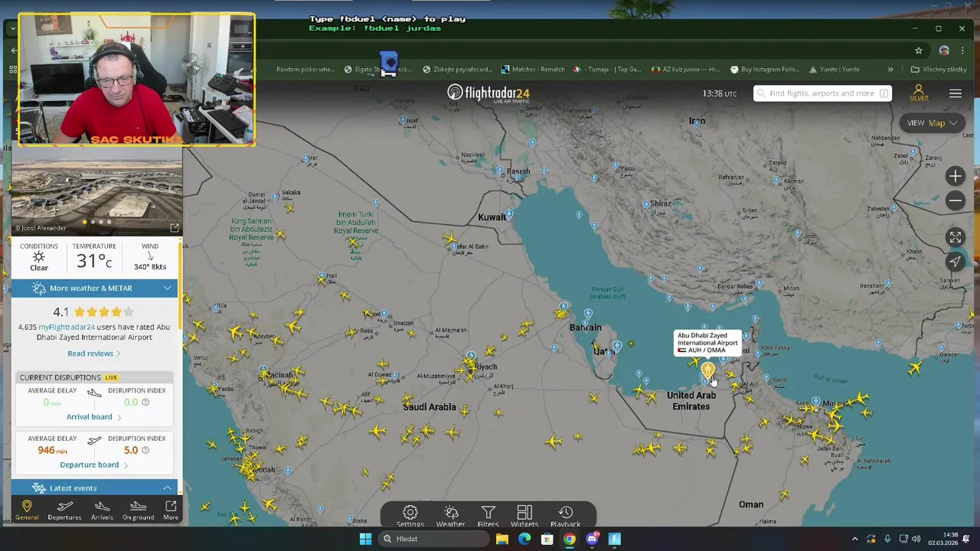980x551 pixels.
Task: Focus the Find flights, airports search box
Action: (822, 93)
